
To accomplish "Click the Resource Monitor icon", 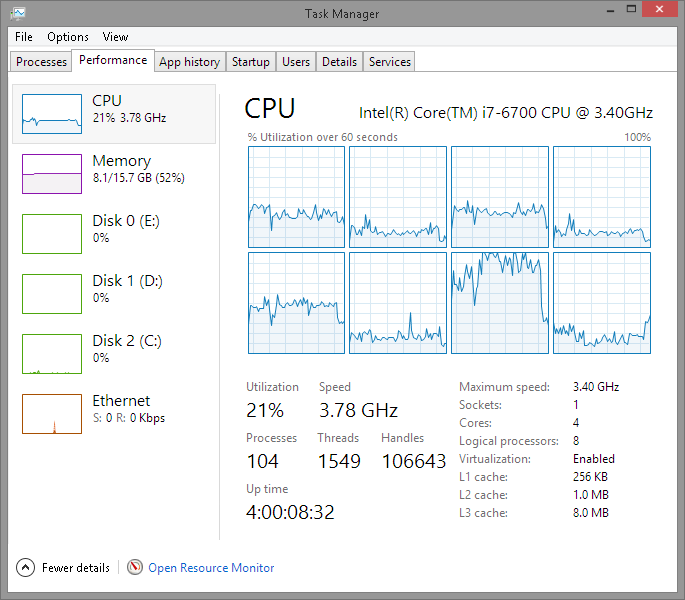I will click(135, 568).
